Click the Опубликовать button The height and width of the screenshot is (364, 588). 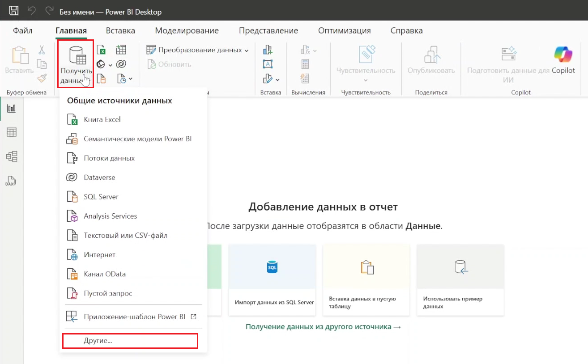(x=431, y=59)
